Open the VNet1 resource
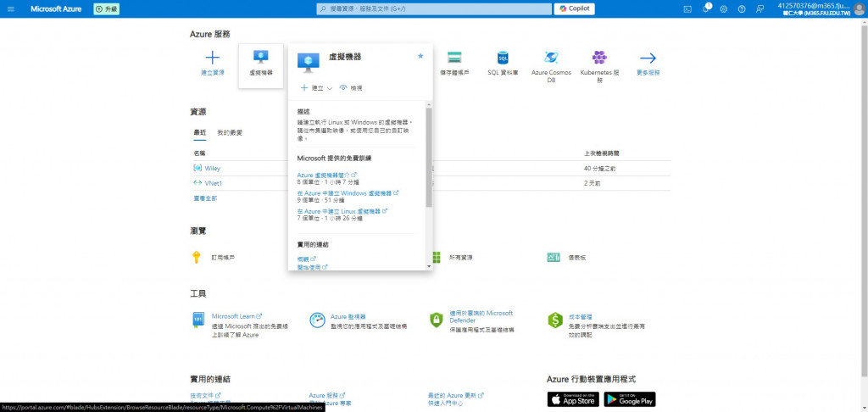868x412 pixels. [x=213, y=183]
